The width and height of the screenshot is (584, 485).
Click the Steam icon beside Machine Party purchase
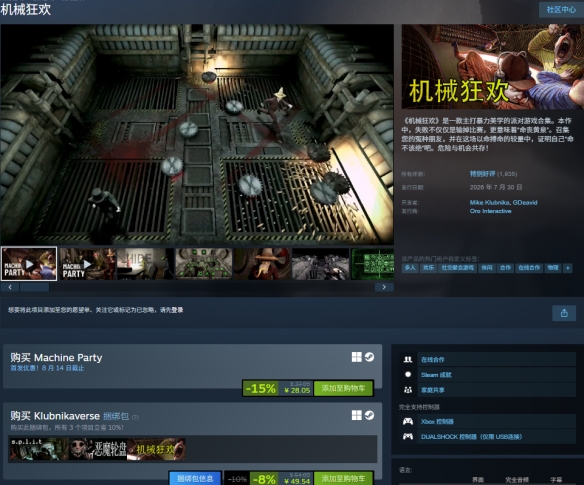click(x=369, y=357)
